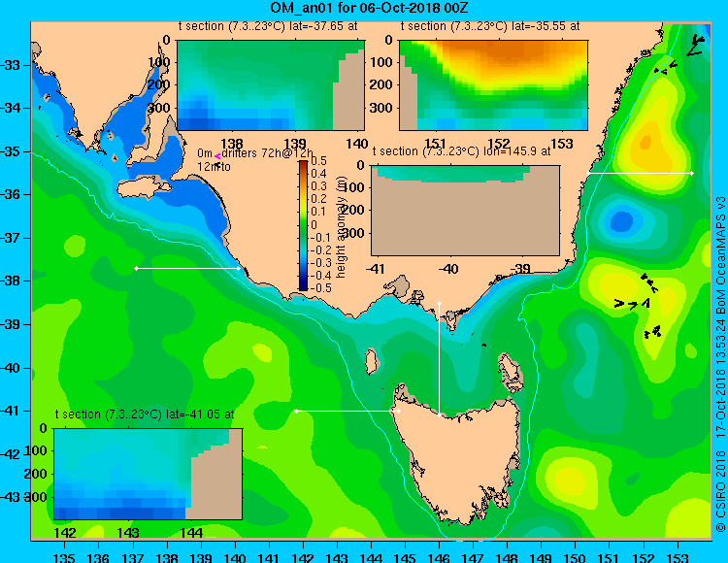Image resolution: width=728 pixels, height=563 pixels.
Task: Select the -35 latitude axis label
Action: [11, 151]
